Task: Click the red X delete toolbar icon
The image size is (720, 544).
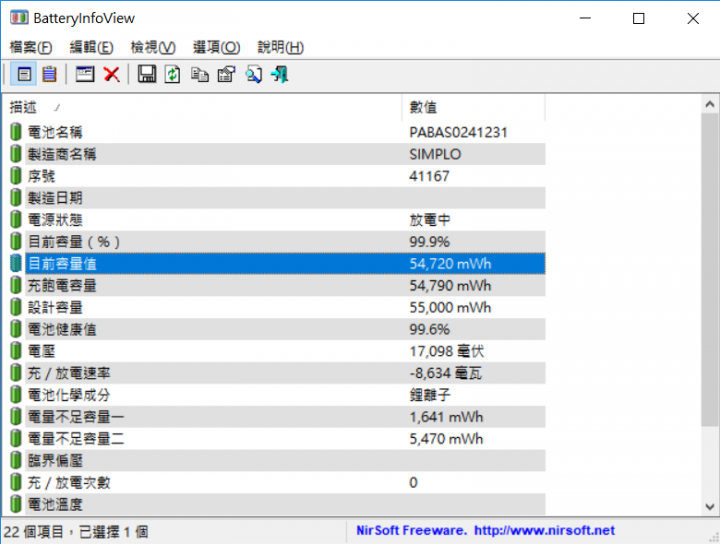Action: tap(112, 74)
